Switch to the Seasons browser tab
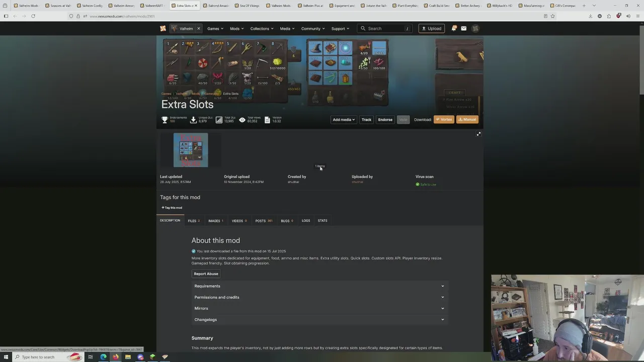Viewport: 644px width, 362px height. click(58, 6)
